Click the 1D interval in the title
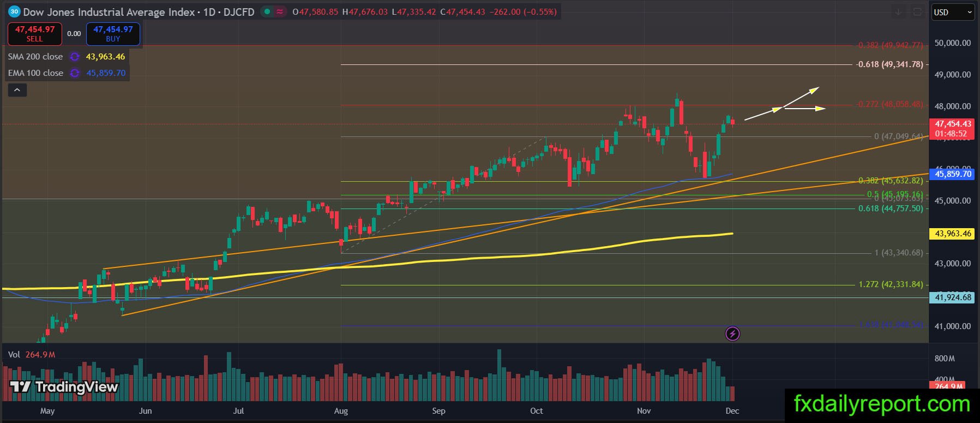 point(209,12)
